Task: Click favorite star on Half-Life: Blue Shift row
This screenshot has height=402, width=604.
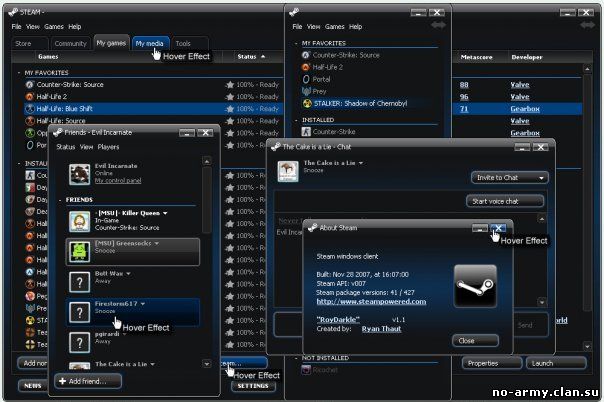Action: tap(230, 109)
